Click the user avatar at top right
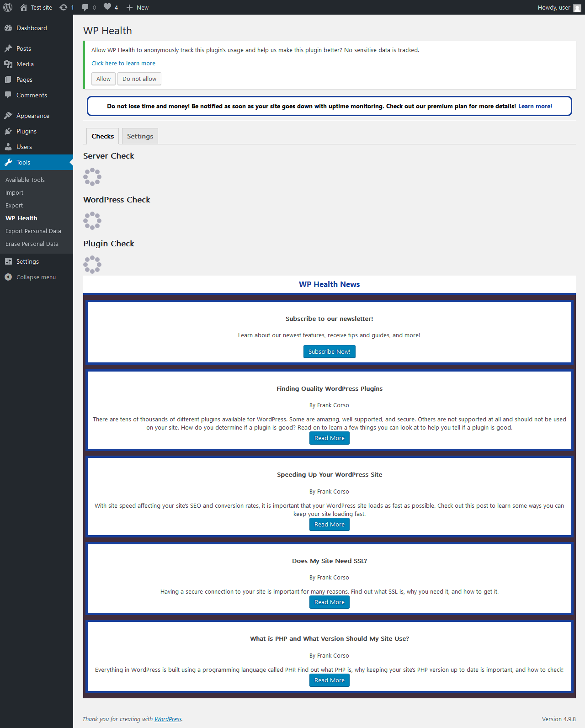 (x=577, y=8)
